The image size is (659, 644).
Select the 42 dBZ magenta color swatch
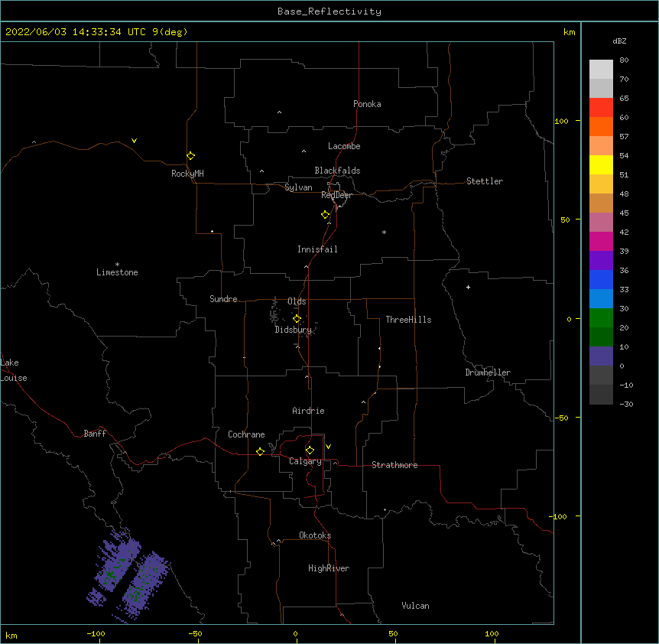coord(601,241)
